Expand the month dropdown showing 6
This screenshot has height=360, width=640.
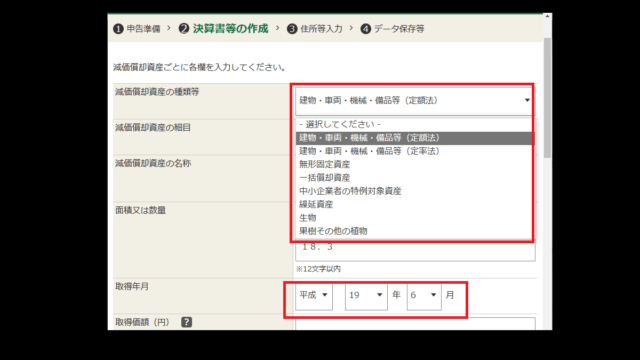click(x=424, y=295)
